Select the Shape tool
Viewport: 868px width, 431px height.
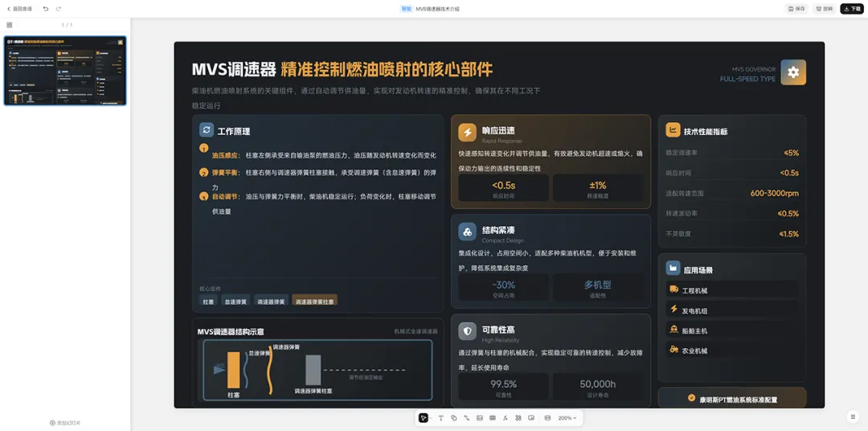454,417
